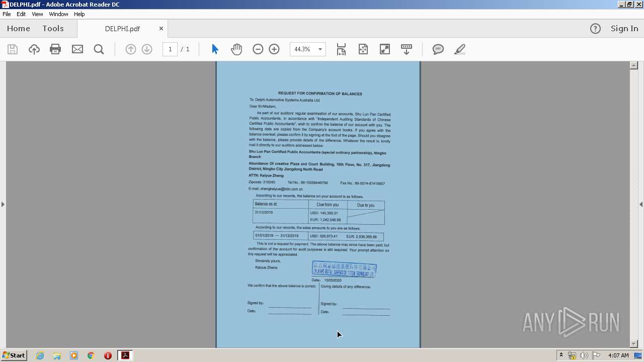644x362 pixels.
Task: Add a comment sticky note
Action: (x=438, y=49)
